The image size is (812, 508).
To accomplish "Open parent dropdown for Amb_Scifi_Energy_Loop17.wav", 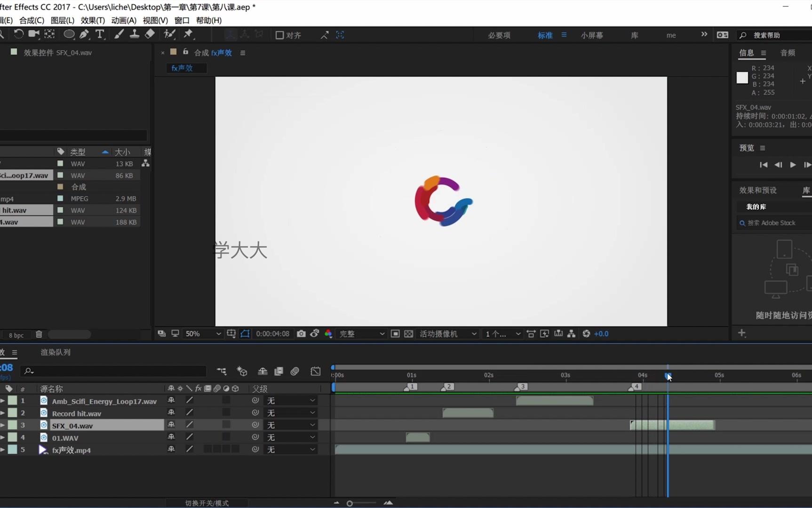I will pyautogui.click(x=291, y=401).
